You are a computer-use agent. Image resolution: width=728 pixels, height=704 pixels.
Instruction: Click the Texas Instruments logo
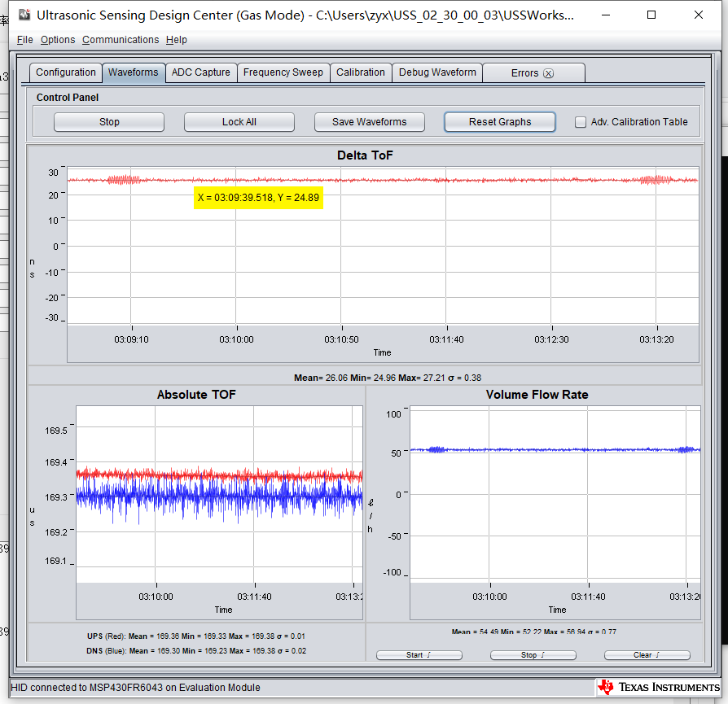659,687
